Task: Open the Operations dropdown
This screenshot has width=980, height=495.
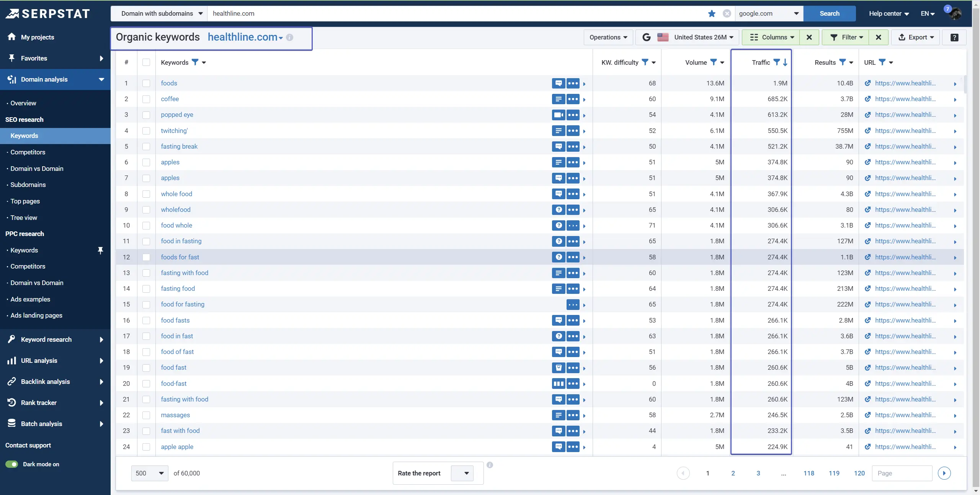Action: click(x=608, y=37)
